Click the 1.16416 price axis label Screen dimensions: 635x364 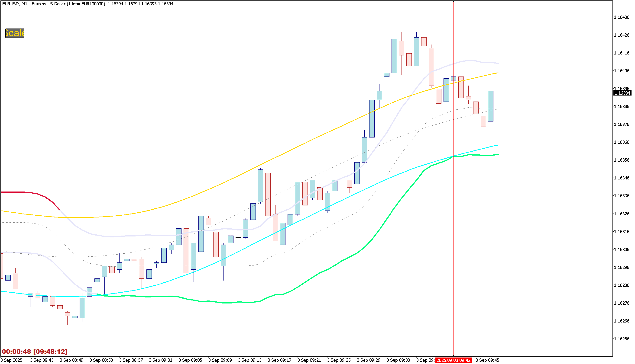coord(622,53)
